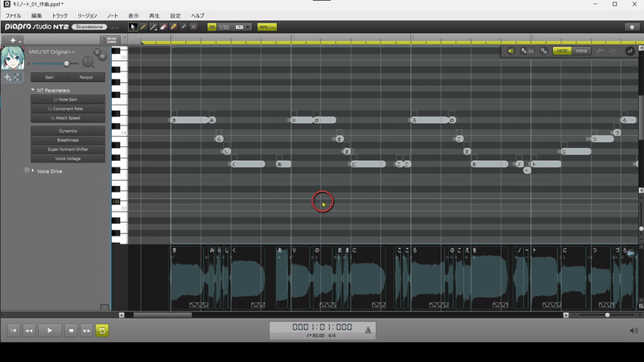644x362 pixels.
Task: Click the add track plus button
Action: (x=13, y=40)
